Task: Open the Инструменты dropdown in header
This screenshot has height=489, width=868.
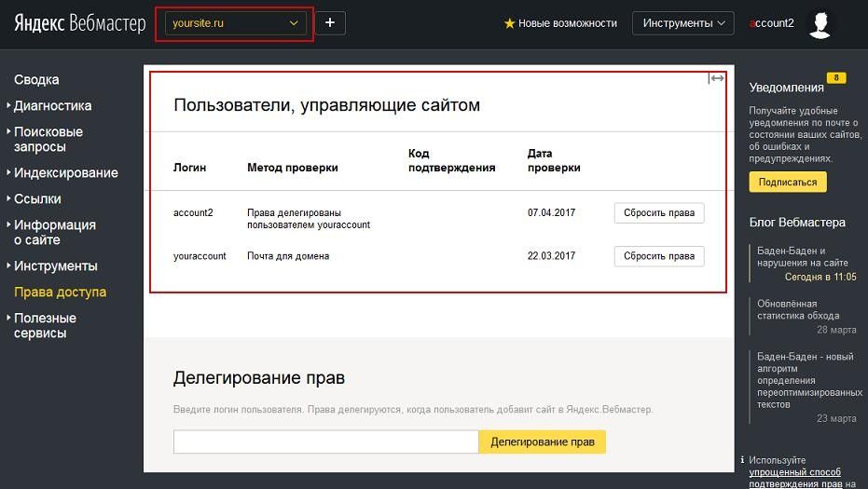Action: tap(683, 23)
